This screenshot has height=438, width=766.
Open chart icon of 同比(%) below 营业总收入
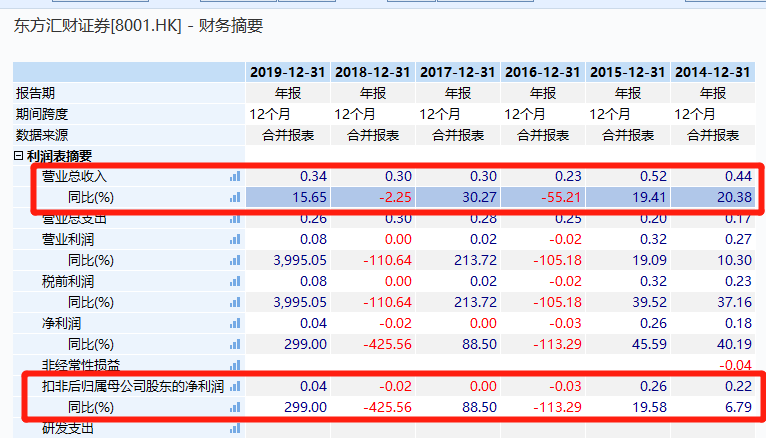tap(236, 197)
